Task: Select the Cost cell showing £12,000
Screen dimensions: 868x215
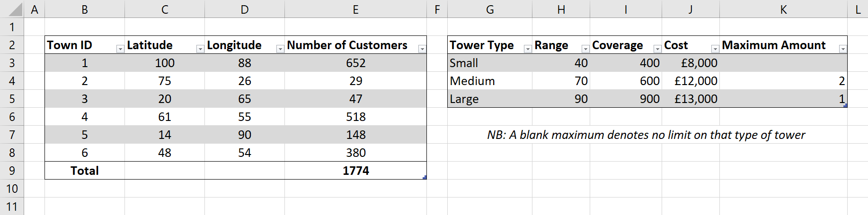Action: pos(691,81)
